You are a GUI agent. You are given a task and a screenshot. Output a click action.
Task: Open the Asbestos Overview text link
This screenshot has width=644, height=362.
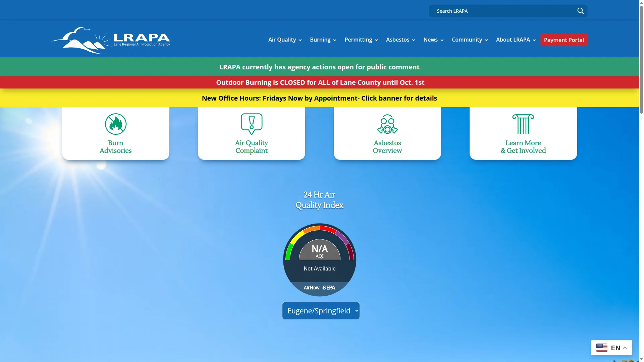[387, 147]
